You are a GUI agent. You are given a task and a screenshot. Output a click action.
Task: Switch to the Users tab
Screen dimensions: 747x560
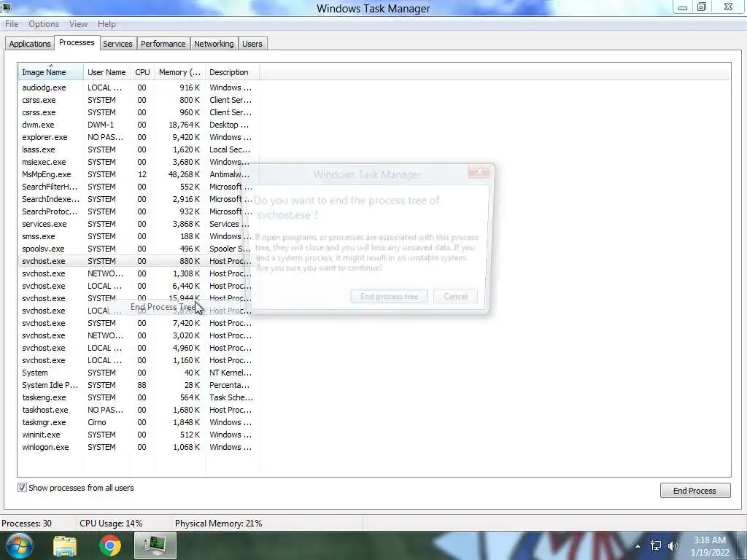click(252, 43)
